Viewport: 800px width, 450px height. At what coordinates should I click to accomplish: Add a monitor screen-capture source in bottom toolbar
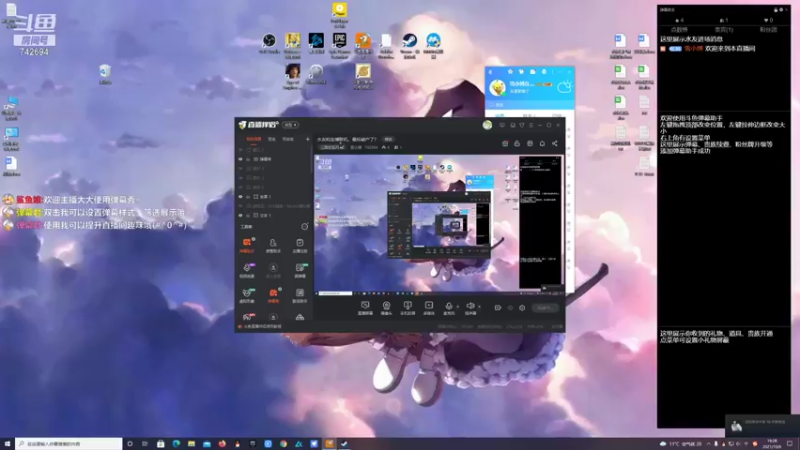[365, 307]
